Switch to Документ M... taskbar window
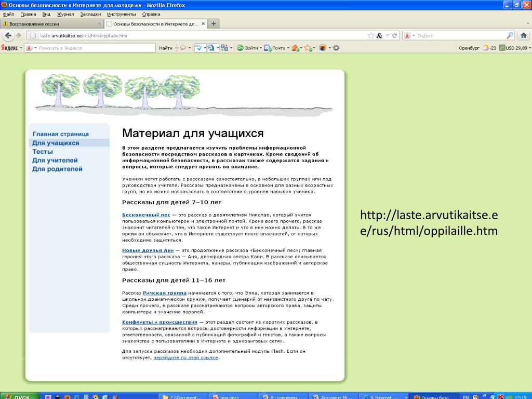532x399 pixels. [x=334, y=396]
